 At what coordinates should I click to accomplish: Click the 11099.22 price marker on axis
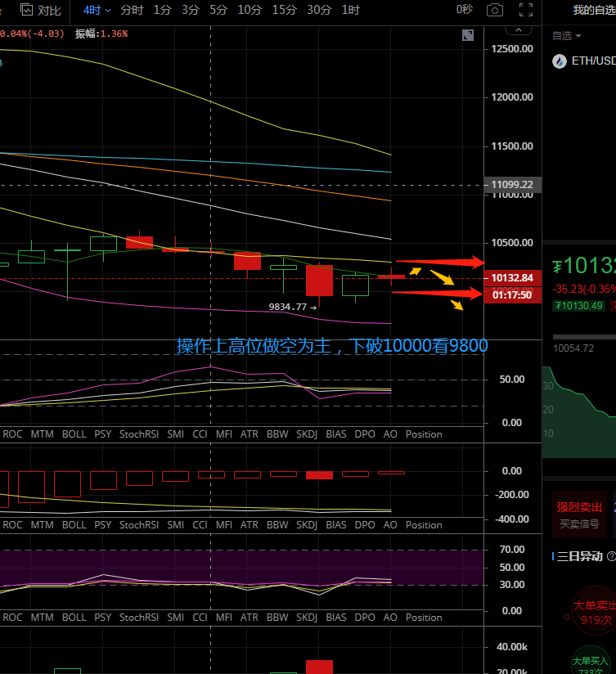click(512, 185)
